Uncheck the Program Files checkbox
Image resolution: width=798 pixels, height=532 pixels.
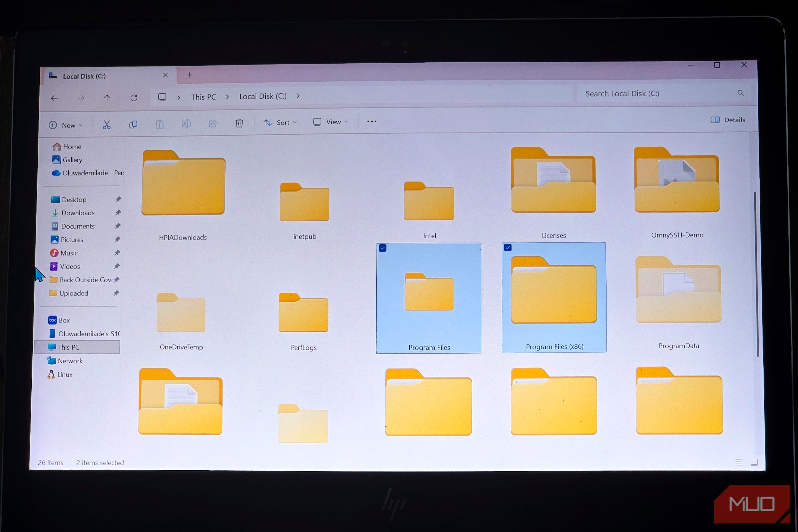[x=383, y=248]
